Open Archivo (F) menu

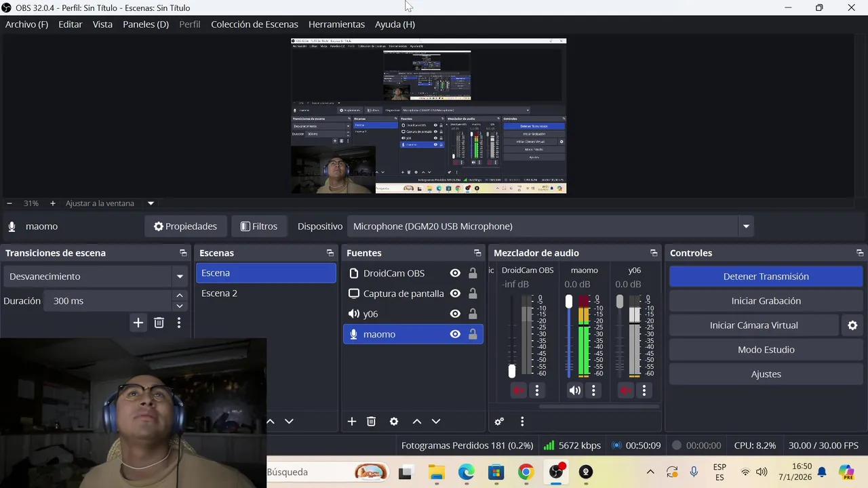(26, 24)
